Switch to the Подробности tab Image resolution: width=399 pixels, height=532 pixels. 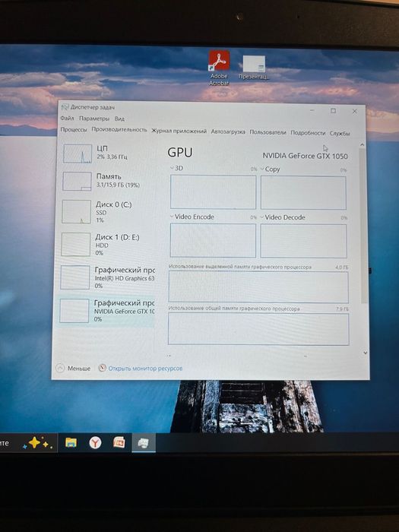(x=308, y=133)
